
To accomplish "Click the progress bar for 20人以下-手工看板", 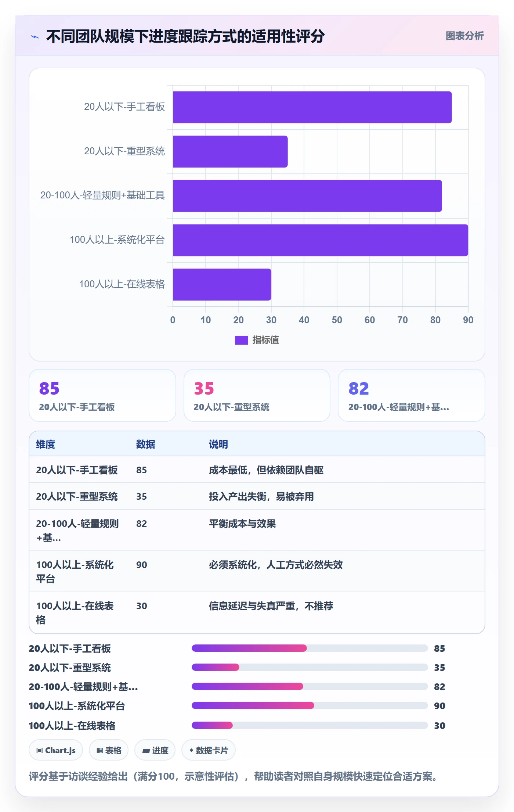I will pos(310,648).
